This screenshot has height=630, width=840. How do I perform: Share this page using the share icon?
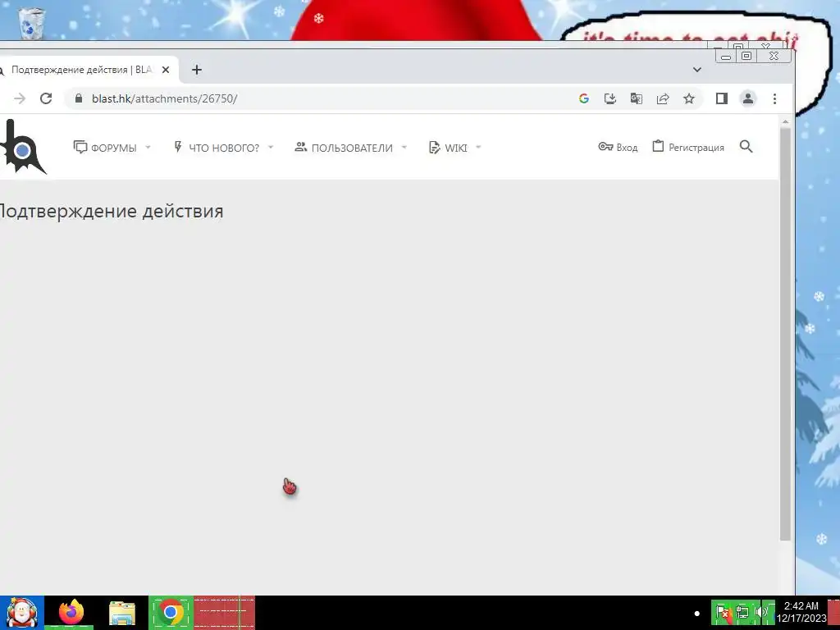pyautogui.click(x=663, y=98)
